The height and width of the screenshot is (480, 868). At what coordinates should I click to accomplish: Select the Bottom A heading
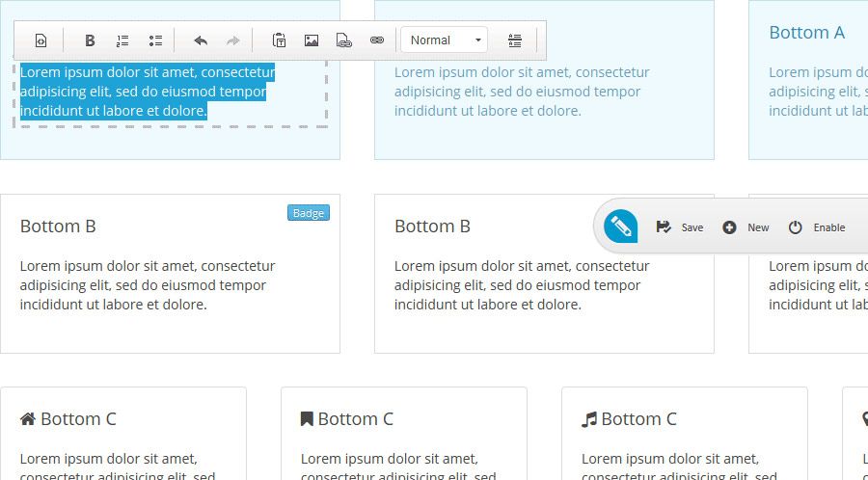click(x=806, y=33)
